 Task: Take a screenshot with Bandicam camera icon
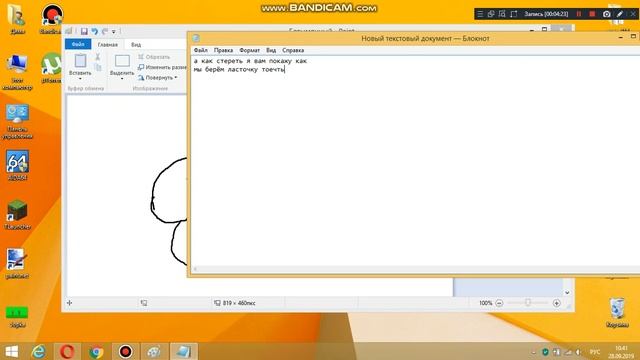607,14
